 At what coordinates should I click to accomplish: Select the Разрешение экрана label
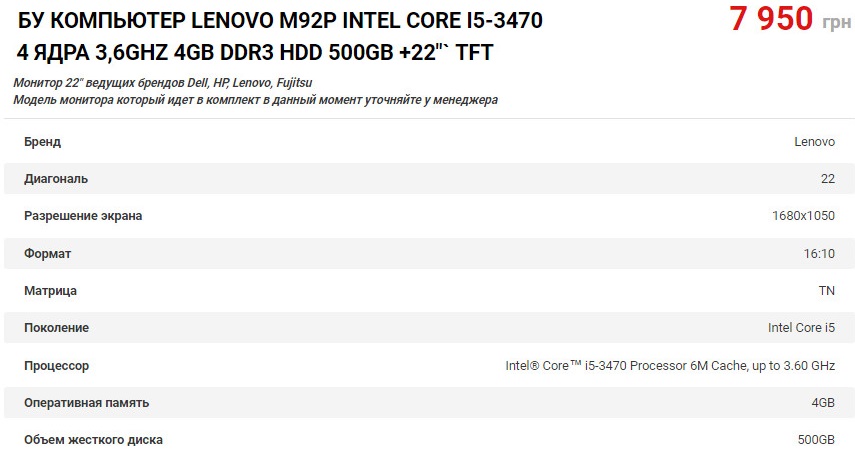pyautogui.click(x=83, y=216)
